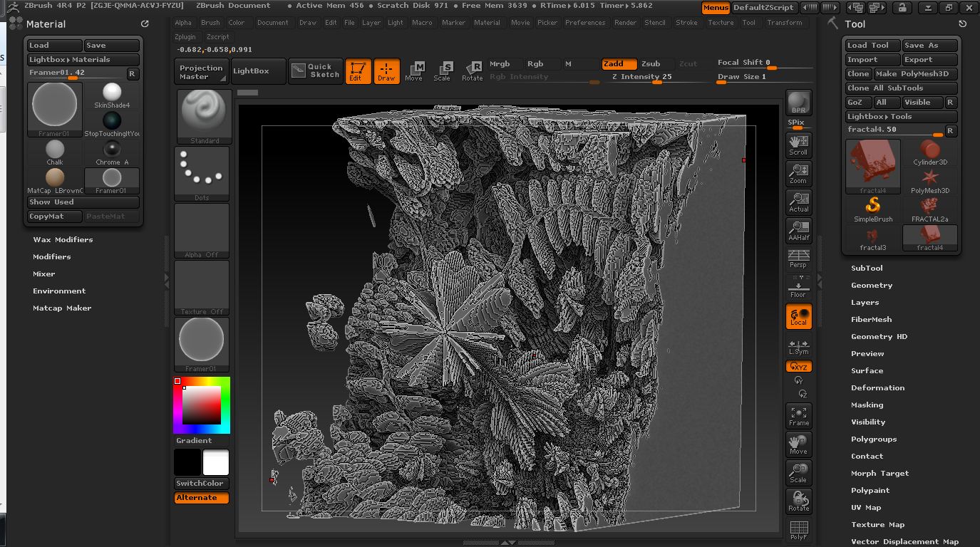Expand the Matcap Maker section

click(x=62, y=308)
